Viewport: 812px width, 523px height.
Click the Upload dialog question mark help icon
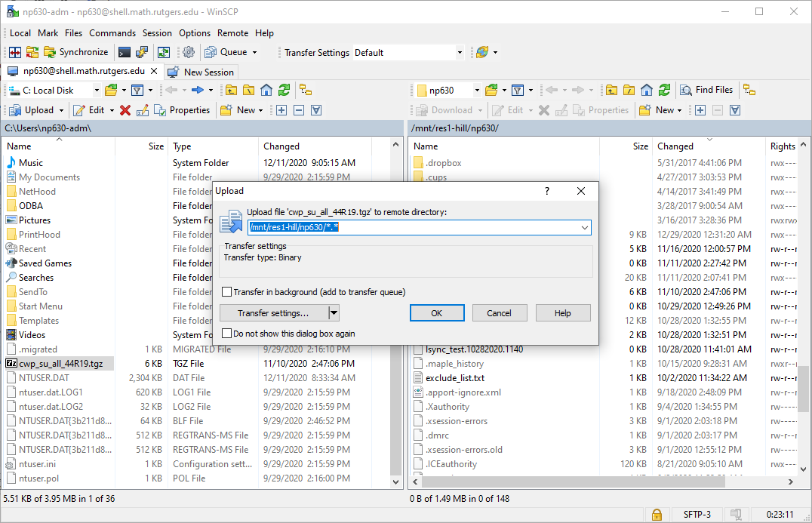(x=547, y=191)
